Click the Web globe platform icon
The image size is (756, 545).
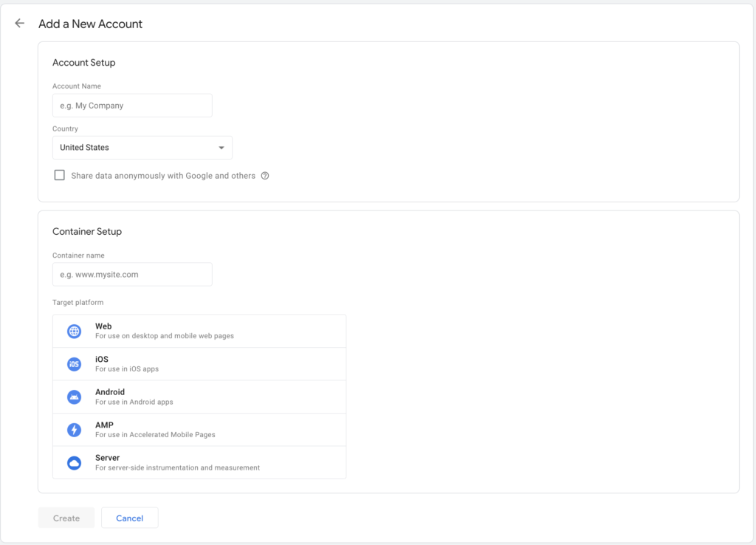pyautogui.click(x=74, y=331)
